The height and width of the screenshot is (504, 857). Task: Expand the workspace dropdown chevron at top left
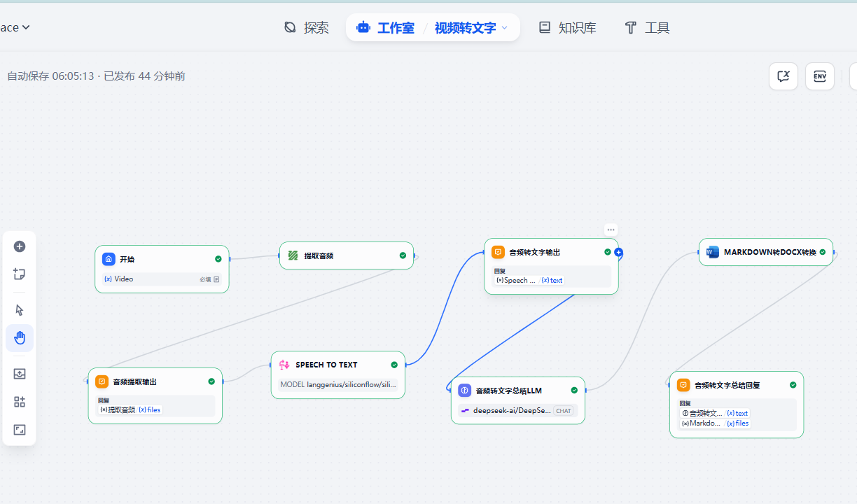pos(26,27)
